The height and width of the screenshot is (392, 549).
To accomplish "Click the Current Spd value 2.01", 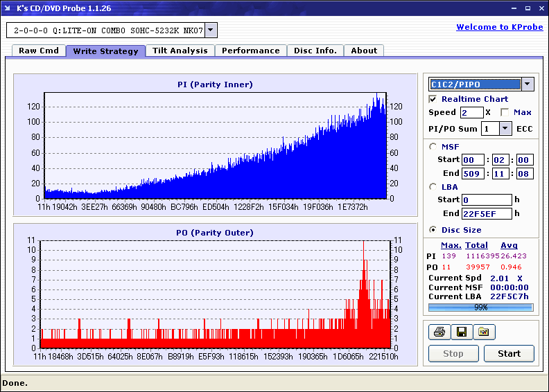I will 499,278.
